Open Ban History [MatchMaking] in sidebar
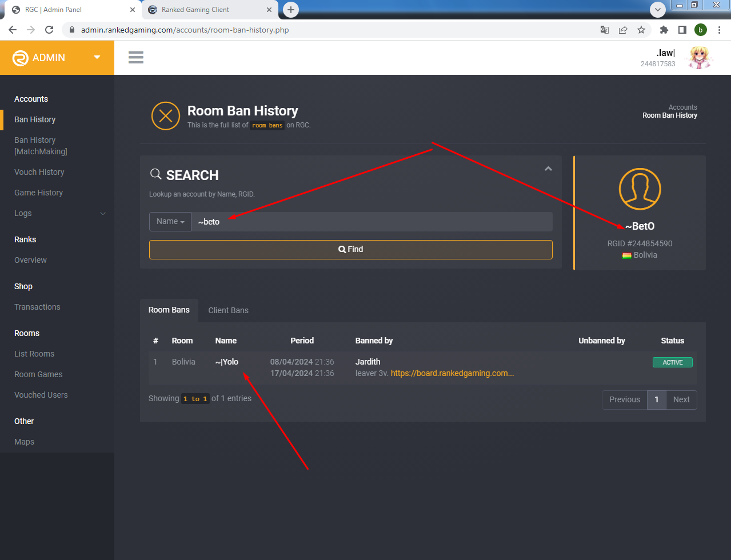The height and width of the screenshot is (560, 731). click(x=41, y=146)
